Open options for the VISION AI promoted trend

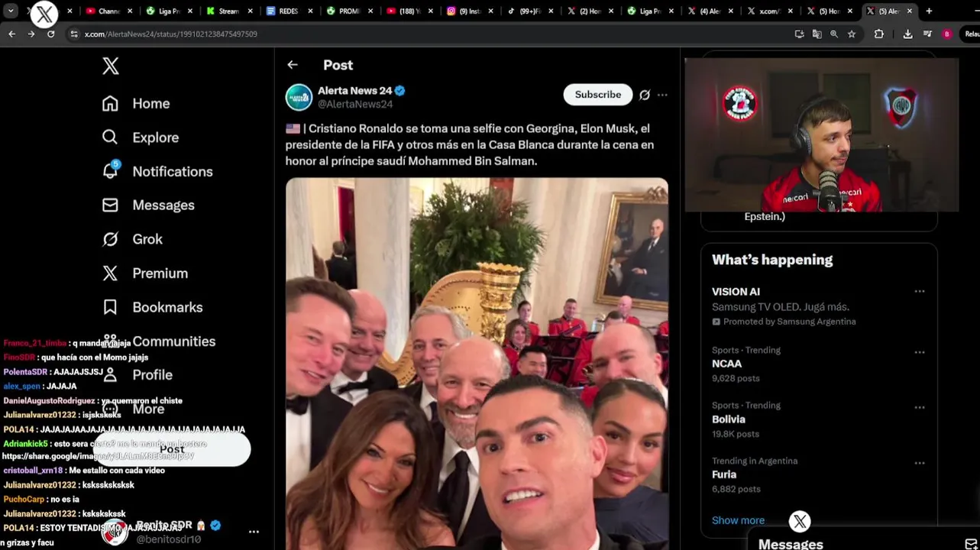click(x=920, y=291)
